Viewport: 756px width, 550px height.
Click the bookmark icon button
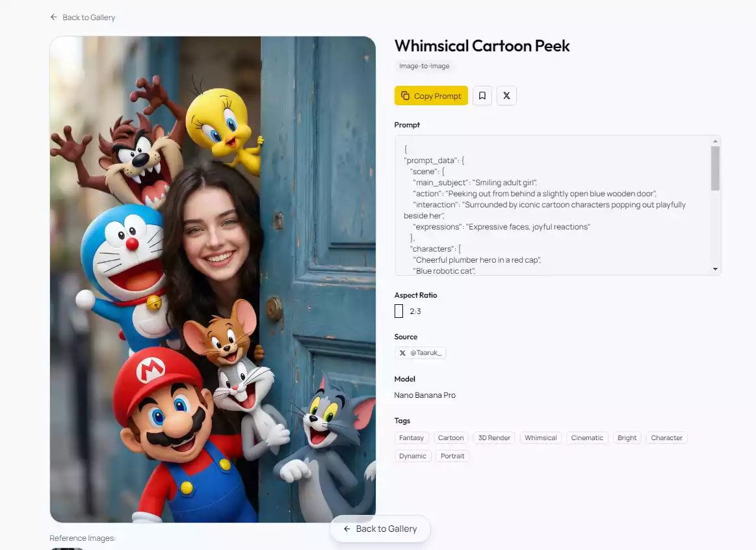click(x=482, y=96)
